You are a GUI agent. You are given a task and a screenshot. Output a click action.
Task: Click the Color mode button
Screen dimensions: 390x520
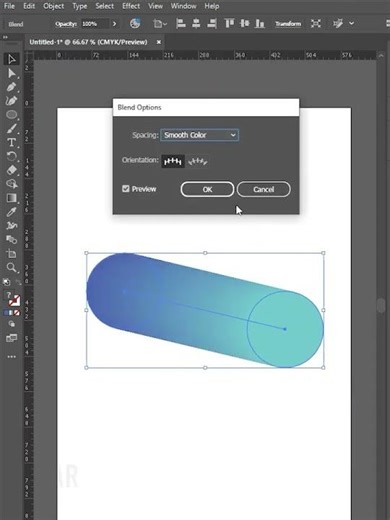pos(6,313)
